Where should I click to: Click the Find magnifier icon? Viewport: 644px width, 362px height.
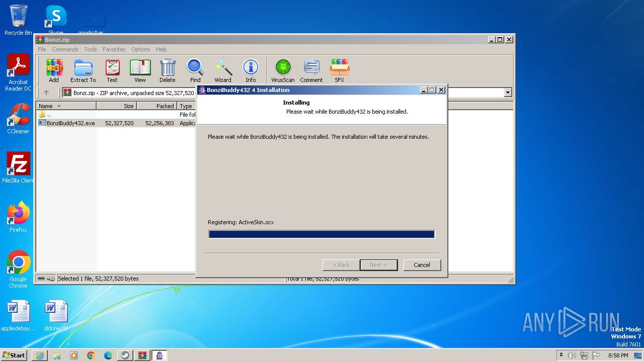tap(195, 70)
